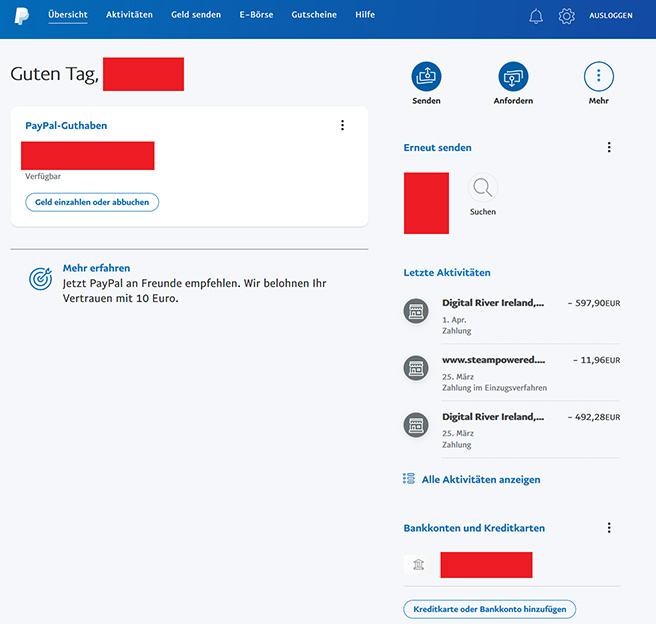Click store icon of 492,28 EUR payment
Image resolution: width=656 pixels, height=624 pixels.
coord(416,425)
